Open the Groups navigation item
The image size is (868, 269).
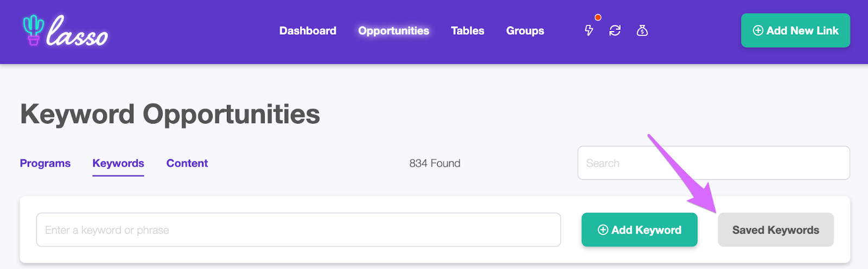pos(525,31)
